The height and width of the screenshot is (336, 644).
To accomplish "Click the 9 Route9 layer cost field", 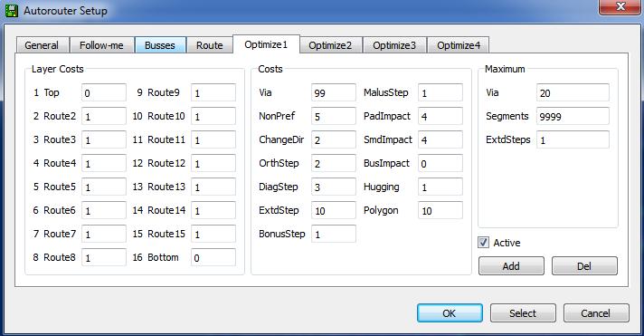I will click(213, 92).
